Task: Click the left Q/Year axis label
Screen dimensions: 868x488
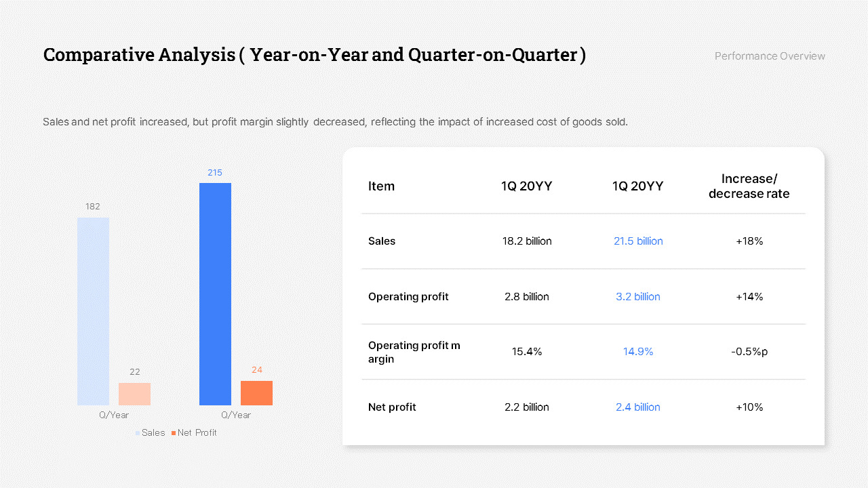Action: click(x=113, y=415)
